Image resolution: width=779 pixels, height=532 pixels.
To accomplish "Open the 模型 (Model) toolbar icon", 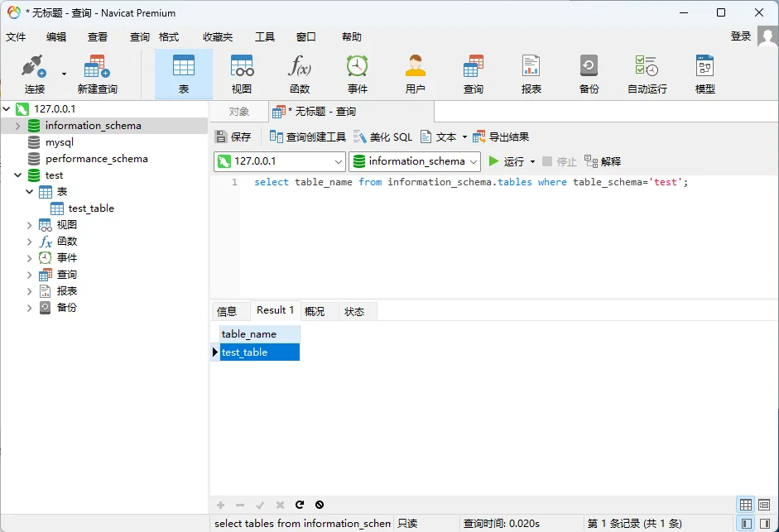I will click(x=704, y=74).
